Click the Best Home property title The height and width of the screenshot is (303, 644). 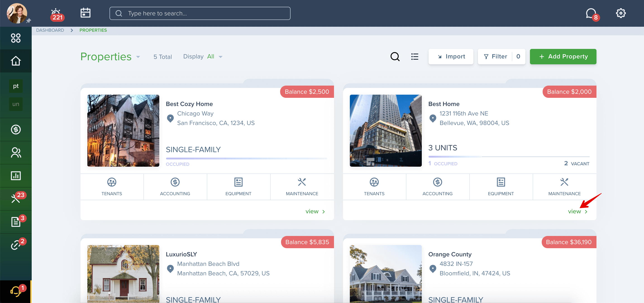[444, 104]
